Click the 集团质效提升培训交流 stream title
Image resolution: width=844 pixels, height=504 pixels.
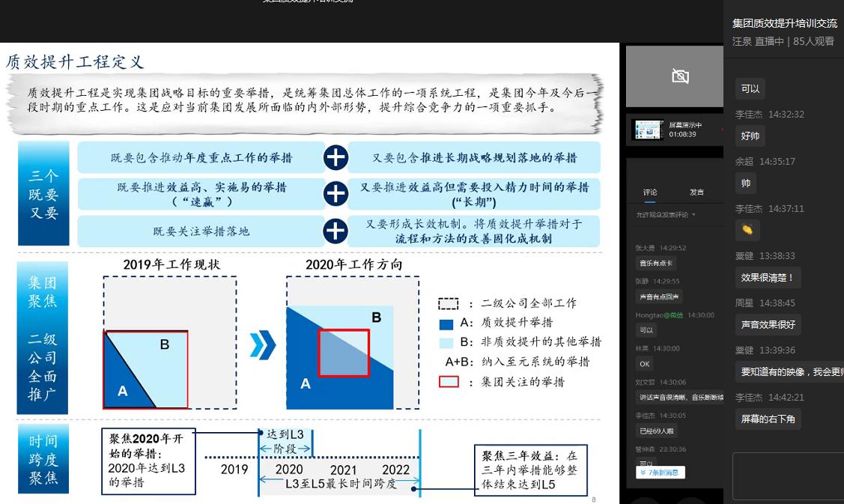point(784,23)
